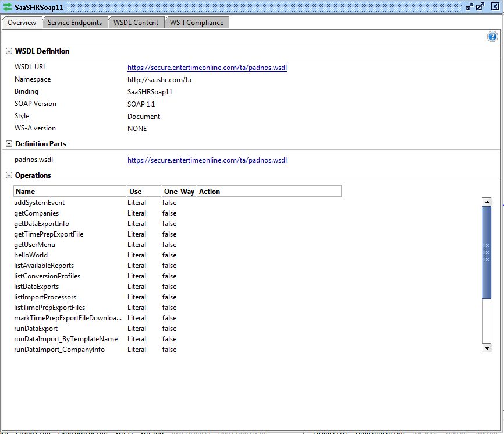504x434 pixels.
Task: Open the padnos.wsdl definition part link
Action: pyautogui.click(x=207, y=160)
